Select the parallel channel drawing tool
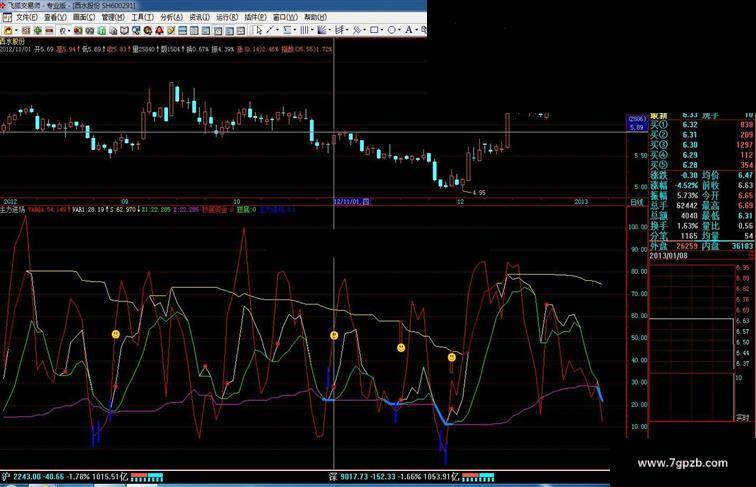Screen dimensions: 756x487 point(287,30)
